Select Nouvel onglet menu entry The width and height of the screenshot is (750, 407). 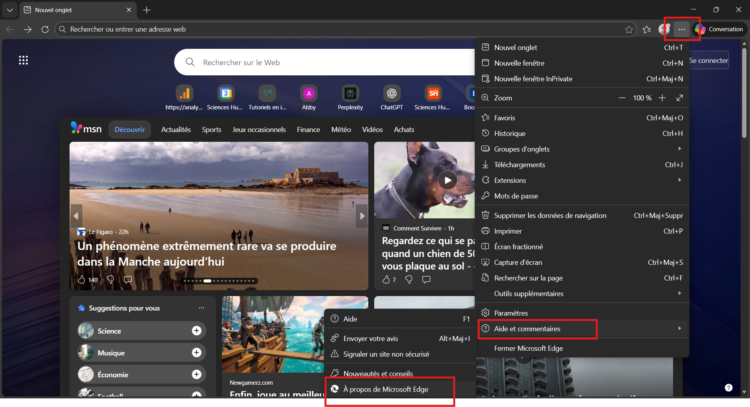coord(583,47)
